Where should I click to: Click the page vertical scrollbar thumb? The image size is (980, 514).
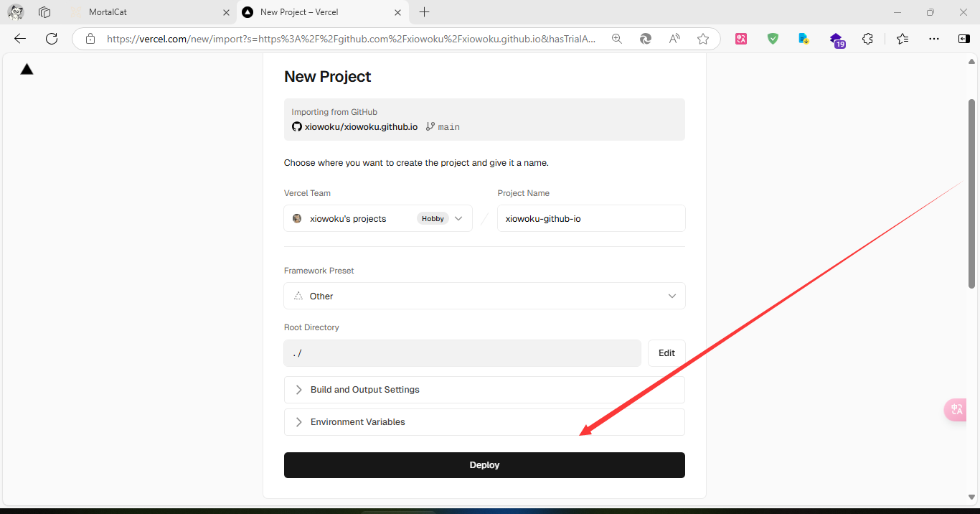pos(971,194)
